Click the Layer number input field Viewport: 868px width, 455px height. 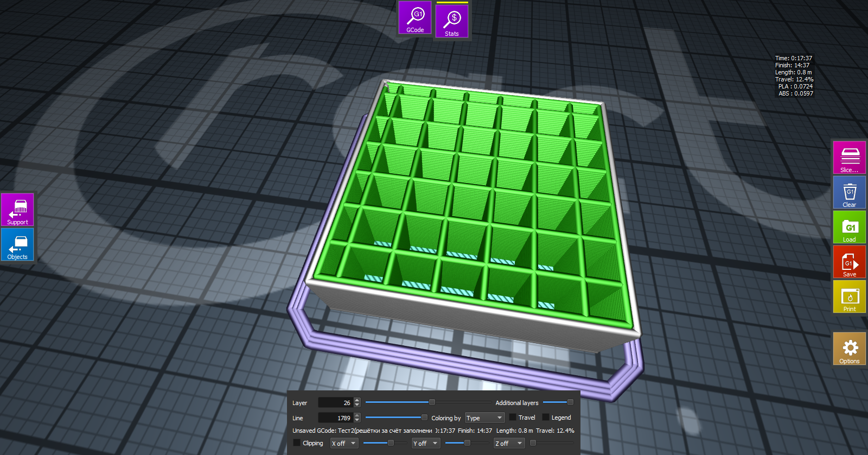[335, 403]
